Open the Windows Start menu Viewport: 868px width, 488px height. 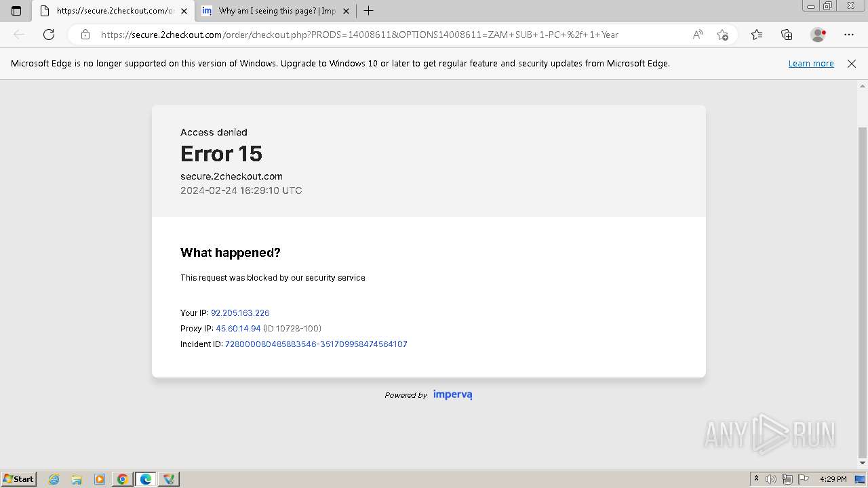tap(18, 479)
